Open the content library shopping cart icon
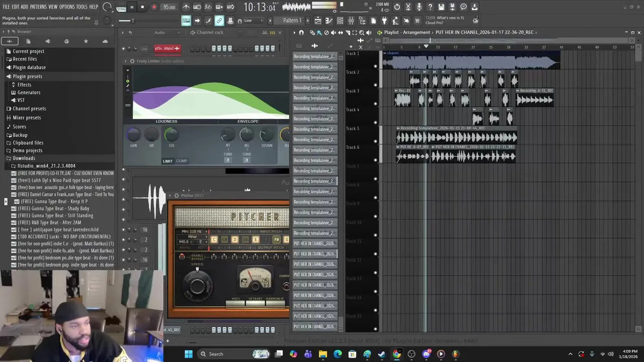This screenshot has width=644, height=362. pos(417,21)
